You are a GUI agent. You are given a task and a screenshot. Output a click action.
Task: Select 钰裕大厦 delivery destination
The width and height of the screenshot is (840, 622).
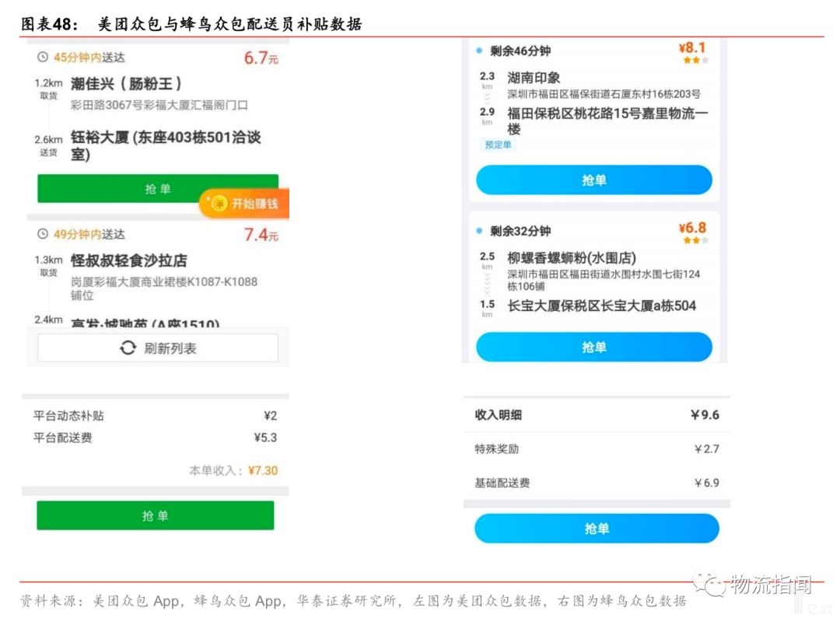tap(166, 145)
